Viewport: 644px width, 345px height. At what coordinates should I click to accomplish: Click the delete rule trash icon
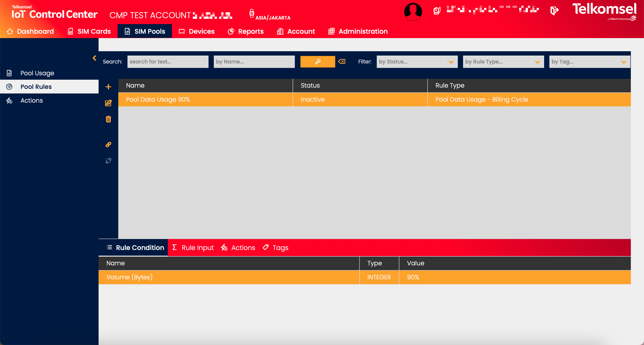(108, 119)
